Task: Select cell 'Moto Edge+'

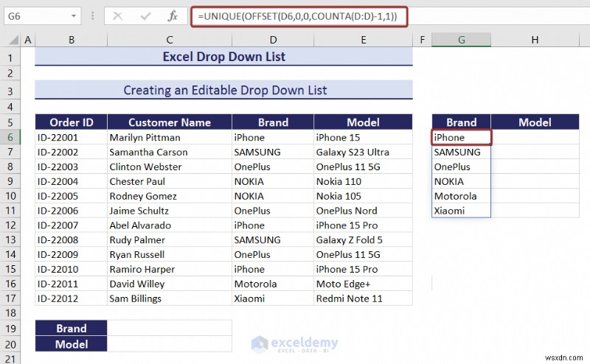Action: pos(364,284)
